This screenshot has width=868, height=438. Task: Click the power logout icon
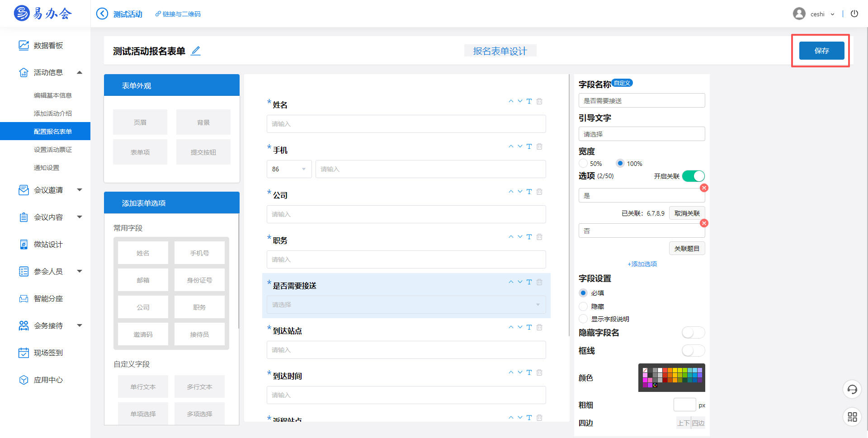854,14
